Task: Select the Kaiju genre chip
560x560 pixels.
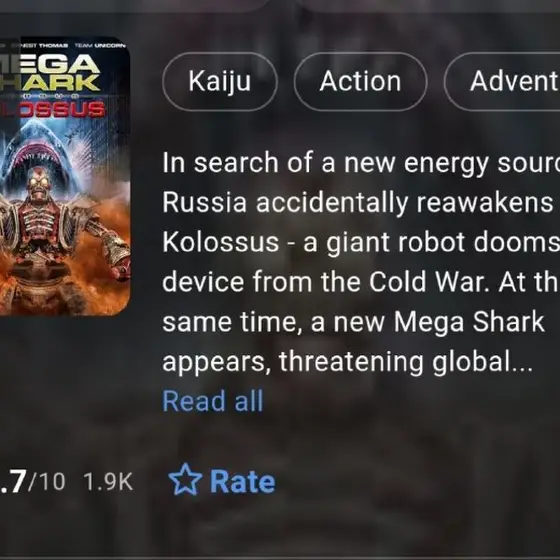Action: (220, 81)
